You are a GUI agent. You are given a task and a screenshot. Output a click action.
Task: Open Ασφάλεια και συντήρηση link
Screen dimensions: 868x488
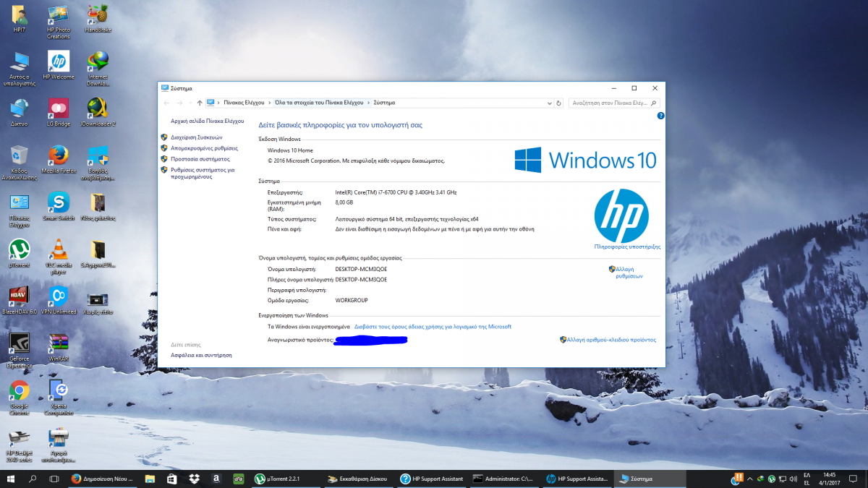click(x=201, y=355)
